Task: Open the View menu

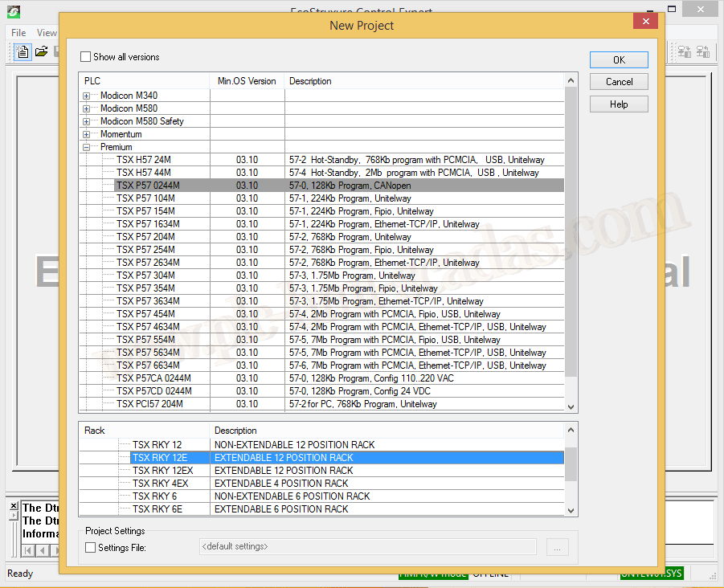Action: coord(47,33)
